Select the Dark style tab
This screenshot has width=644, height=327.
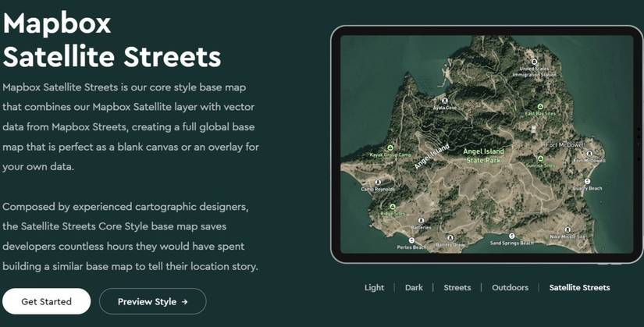click(414, 287)
